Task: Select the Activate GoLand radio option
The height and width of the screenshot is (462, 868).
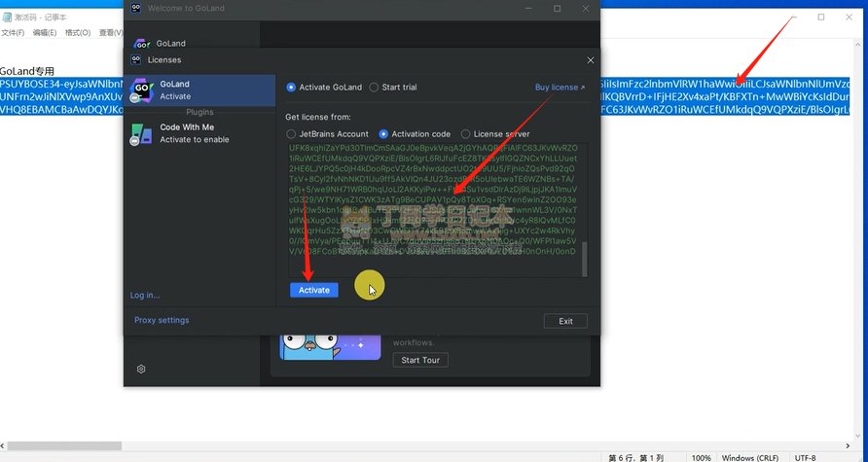Action: [324, 87]
